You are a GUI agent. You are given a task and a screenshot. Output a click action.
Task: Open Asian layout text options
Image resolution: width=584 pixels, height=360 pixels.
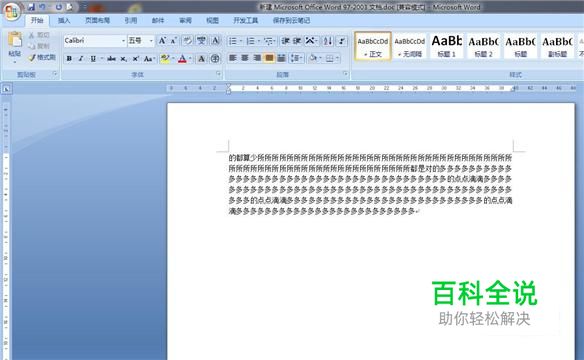click(311, 41)
